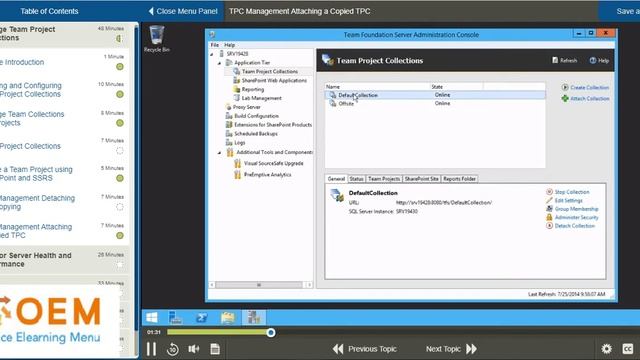The width and height of the screenshot is (640, 360).
Task: Go to Previous Topic
Action: tap(364, 349)
